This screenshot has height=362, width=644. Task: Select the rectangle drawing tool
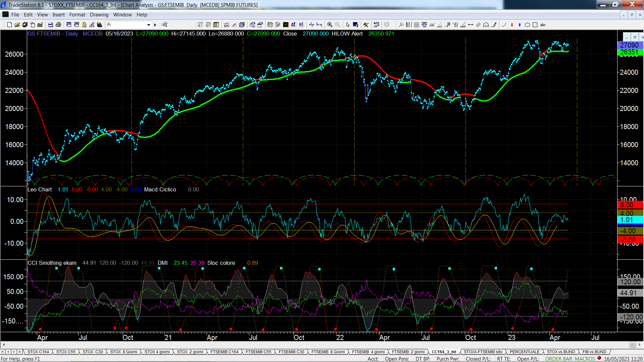point(535,25)
